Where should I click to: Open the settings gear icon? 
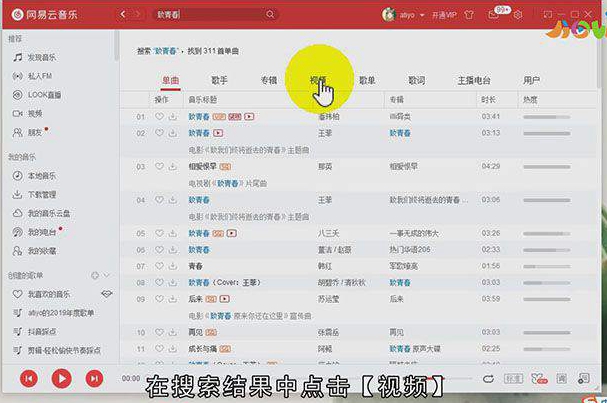[518, 15]
